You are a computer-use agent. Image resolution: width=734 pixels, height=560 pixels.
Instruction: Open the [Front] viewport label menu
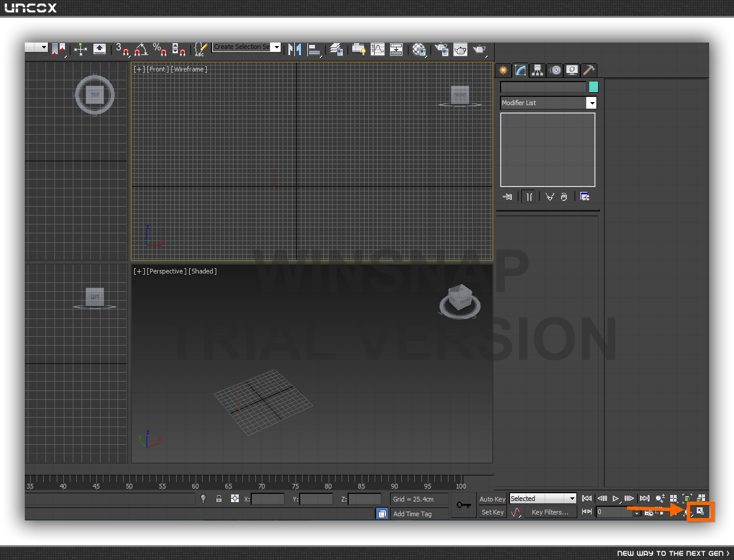click(x=158, y=69)
